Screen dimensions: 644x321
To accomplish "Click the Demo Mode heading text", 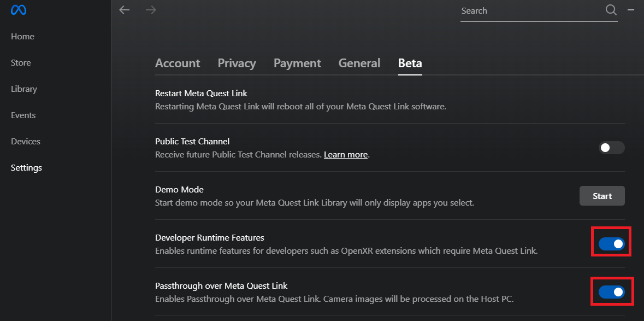I will coord(179,190).
